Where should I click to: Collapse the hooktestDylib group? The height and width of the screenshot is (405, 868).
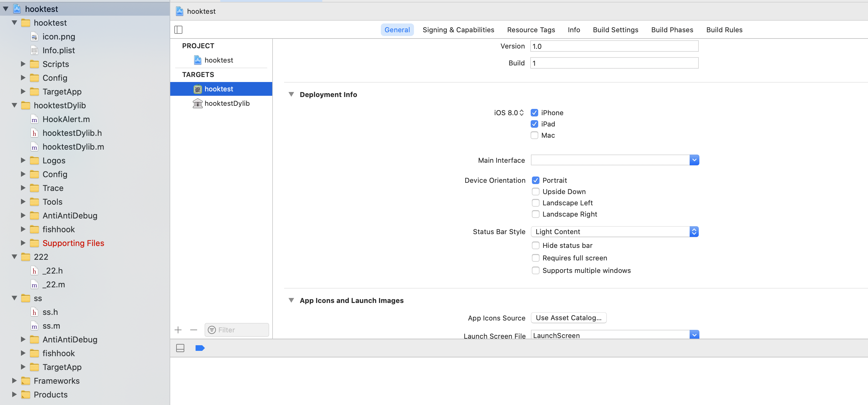tap(14, 105)
